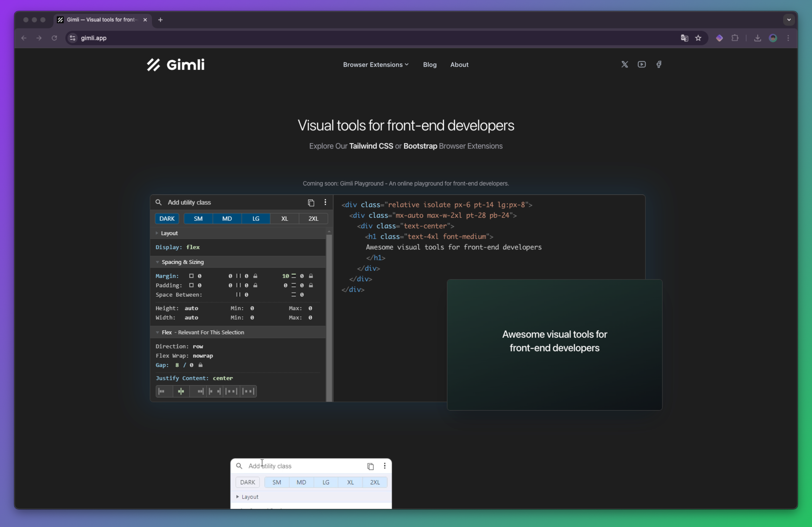The height and width of the screenshot is (527, 812).
Task: Open a new browser tab
Action: pyautogui.click(x=160, y=20)
